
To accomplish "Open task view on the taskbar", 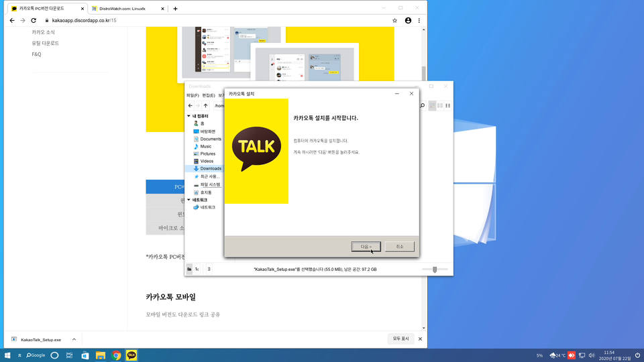I will click(x=69, y=355).
